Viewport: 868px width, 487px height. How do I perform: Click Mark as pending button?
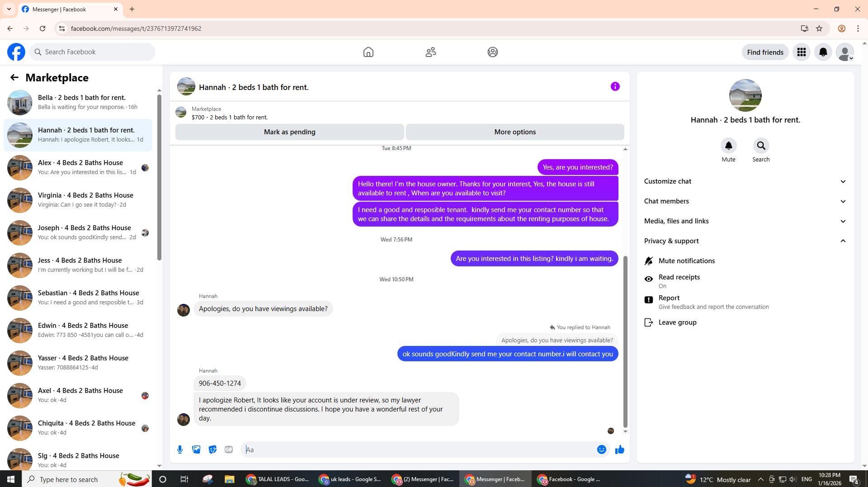click(290, 132)
